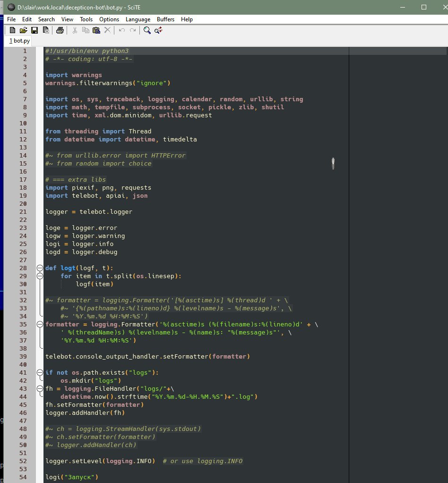Click the Replace toolbar icon
Viewport: 448px width, 483px height.
tap(158, 30)
